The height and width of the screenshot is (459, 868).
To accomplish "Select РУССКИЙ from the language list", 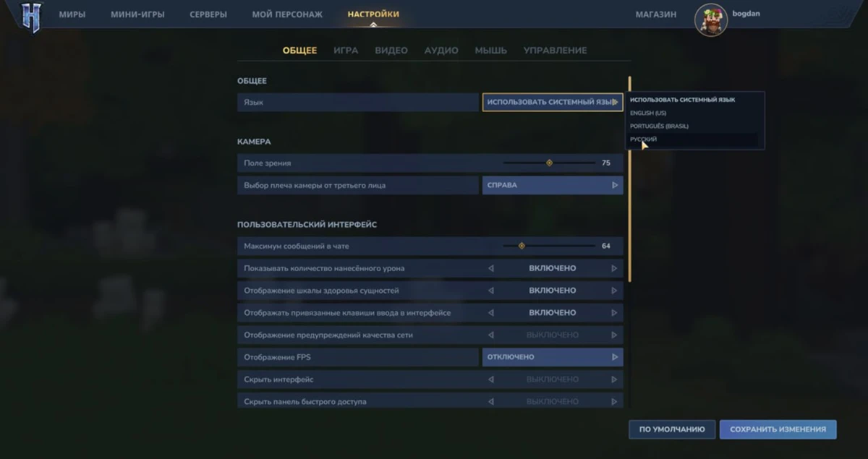I will [x=644, y=140].
